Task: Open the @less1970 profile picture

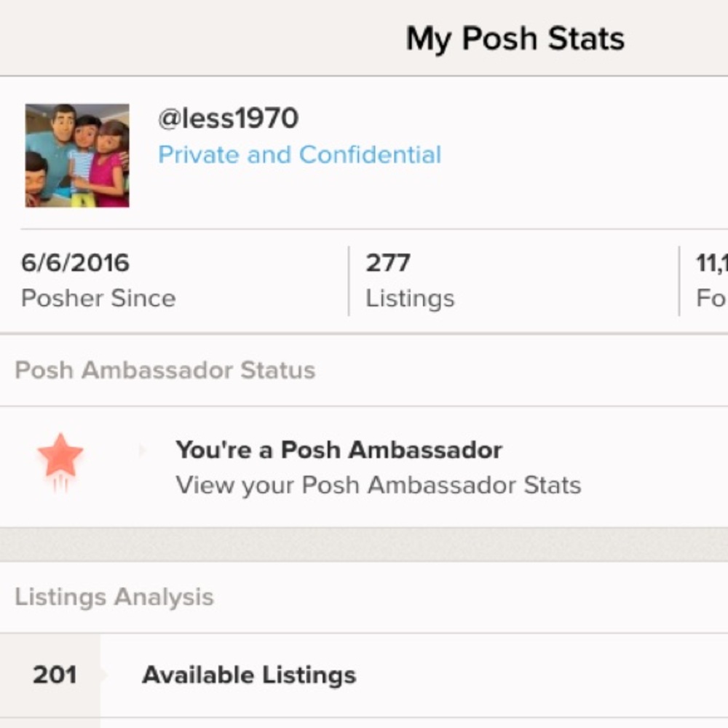Action: coord(77,155)
